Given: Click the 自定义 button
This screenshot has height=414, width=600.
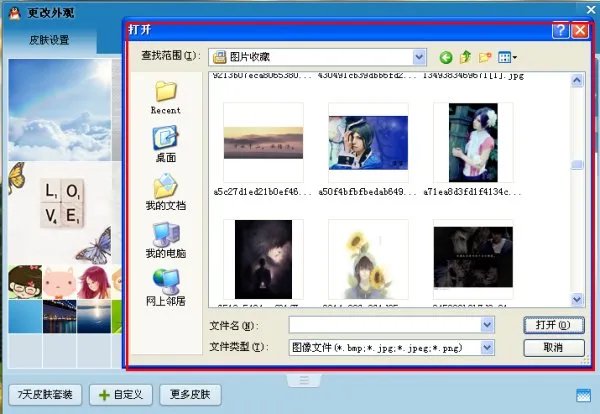Looking at the screenshot, I should pyautogui.click(x=121, y=394).
